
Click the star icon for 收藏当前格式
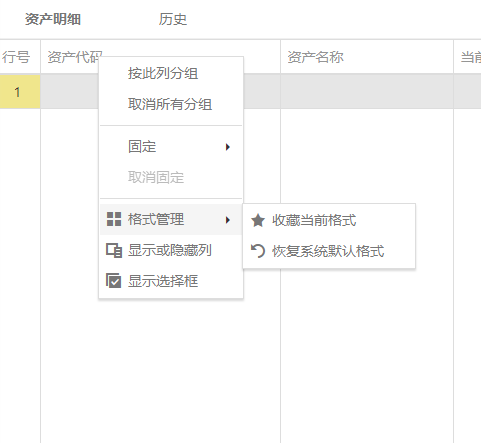point(258,220)
